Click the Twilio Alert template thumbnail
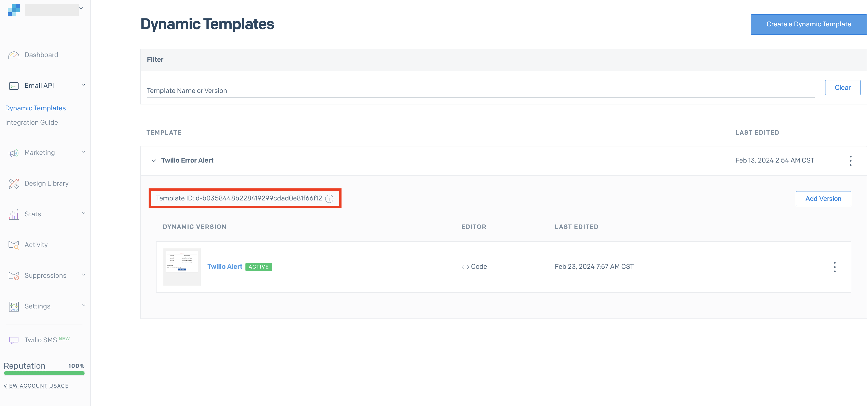Viewport: 868px width, 406px height. [x=182, y=266]
